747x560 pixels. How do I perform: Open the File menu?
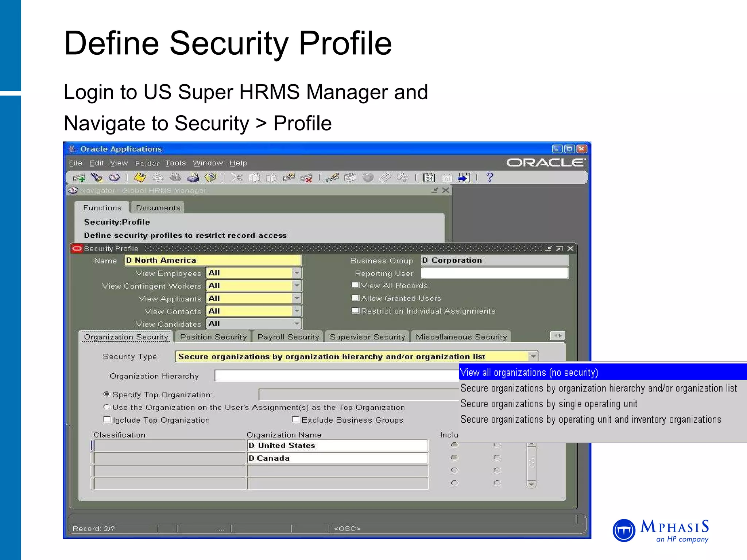pyautogui.click(x=76, y=163)
